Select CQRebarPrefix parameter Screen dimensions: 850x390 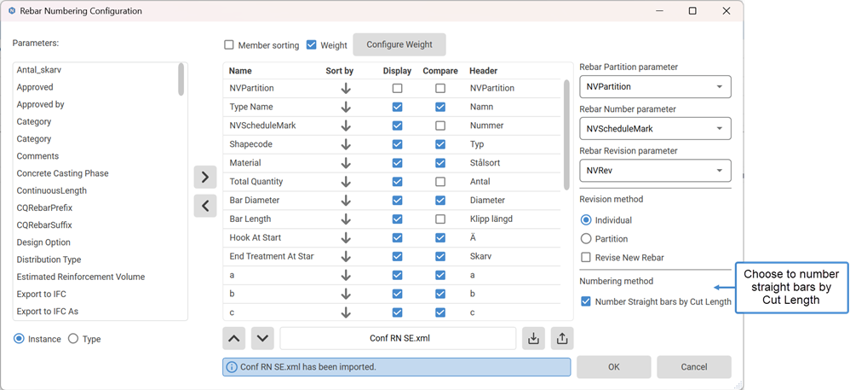pyautogui.click(x=44, y=208)
